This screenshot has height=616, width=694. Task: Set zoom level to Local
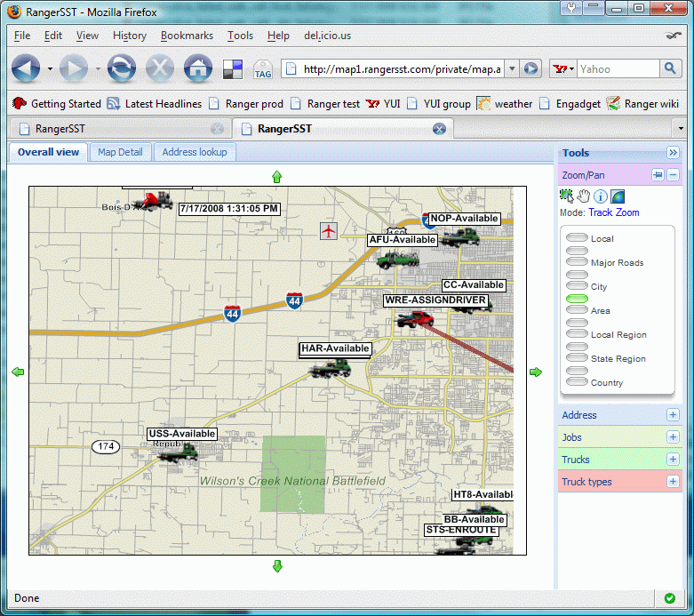[x=577, y=238]
